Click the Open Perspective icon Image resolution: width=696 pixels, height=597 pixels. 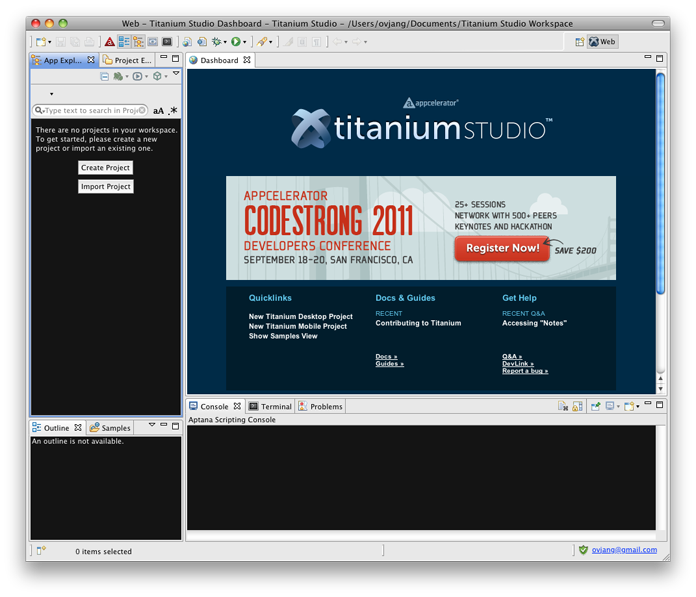(580, 42)
